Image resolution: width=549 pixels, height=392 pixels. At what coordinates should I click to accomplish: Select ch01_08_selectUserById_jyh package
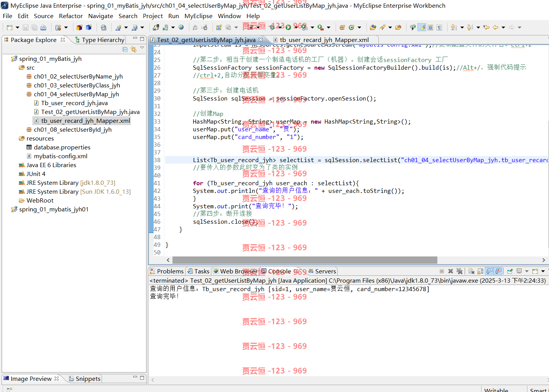pos(72,129)
